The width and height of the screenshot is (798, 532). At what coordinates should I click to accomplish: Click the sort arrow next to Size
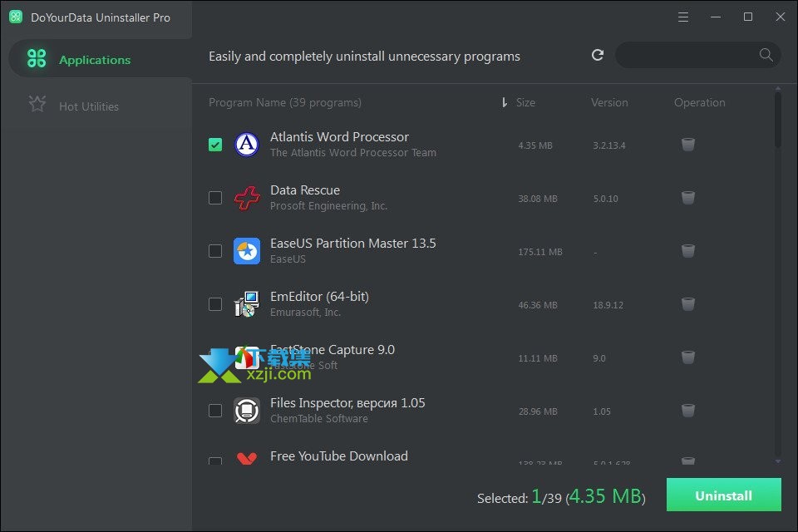(x=504, y=102)
